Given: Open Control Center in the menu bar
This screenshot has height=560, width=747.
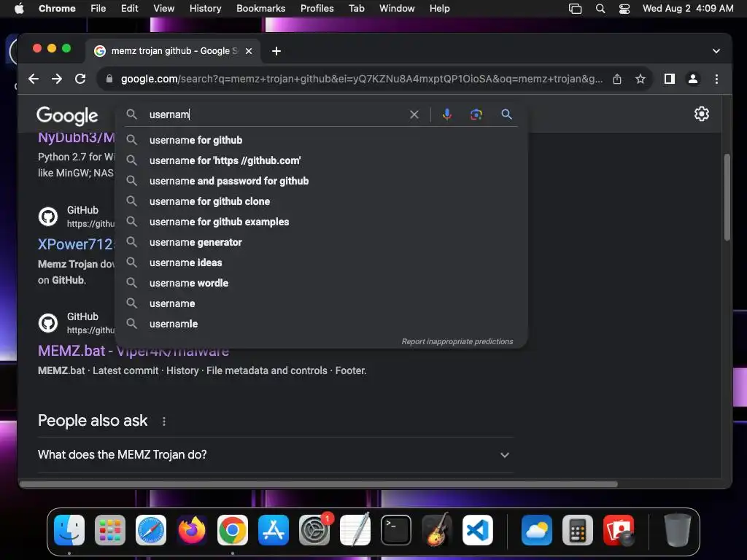Looking at the screenshot, I should click(624, 9).
